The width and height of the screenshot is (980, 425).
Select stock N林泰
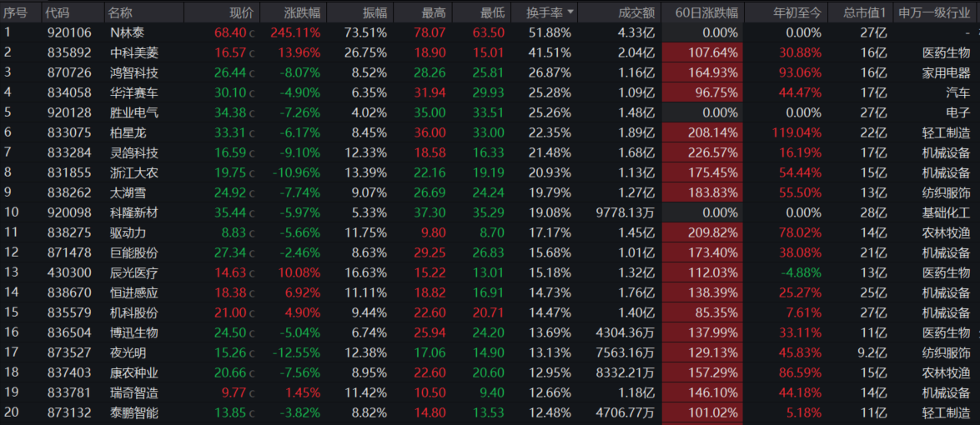click(x=127, y=32)
